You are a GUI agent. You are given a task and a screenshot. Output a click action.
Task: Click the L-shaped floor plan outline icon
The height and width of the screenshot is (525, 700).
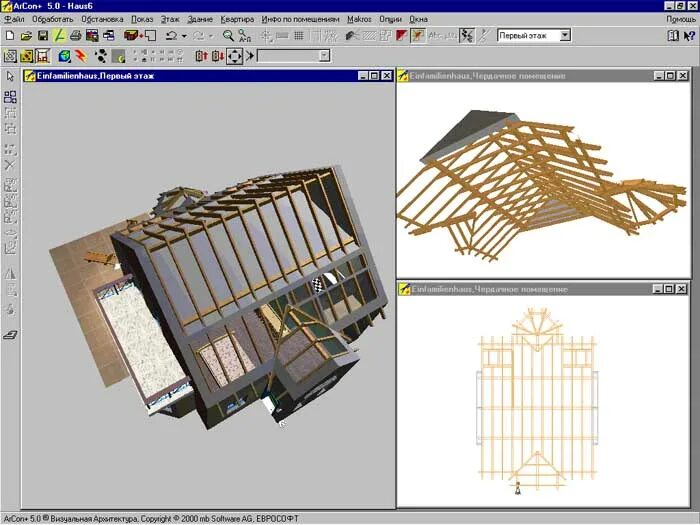[x=150, y=35]
